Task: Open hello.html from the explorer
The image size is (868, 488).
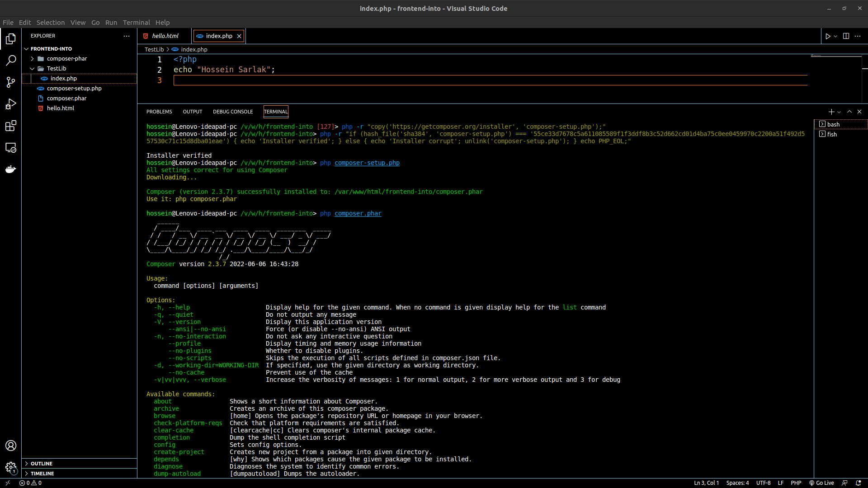Action: 79,108
